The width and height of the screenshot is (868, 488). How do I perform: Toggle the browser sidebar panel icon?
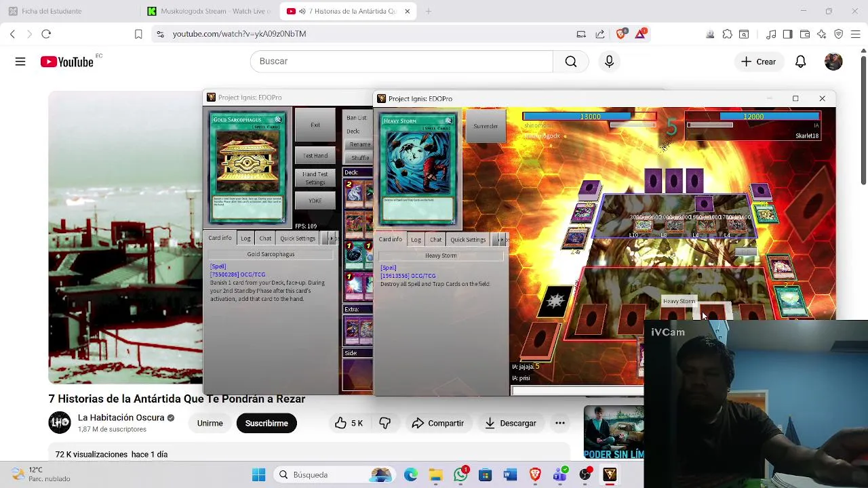(x=787, y=34)
